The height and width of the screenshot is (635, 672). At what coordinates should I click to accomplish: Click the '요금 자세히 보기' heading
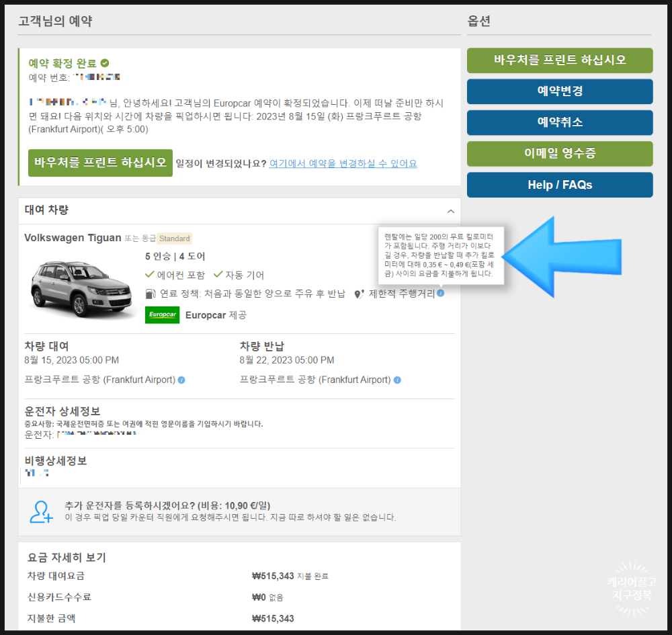(67, 558)
